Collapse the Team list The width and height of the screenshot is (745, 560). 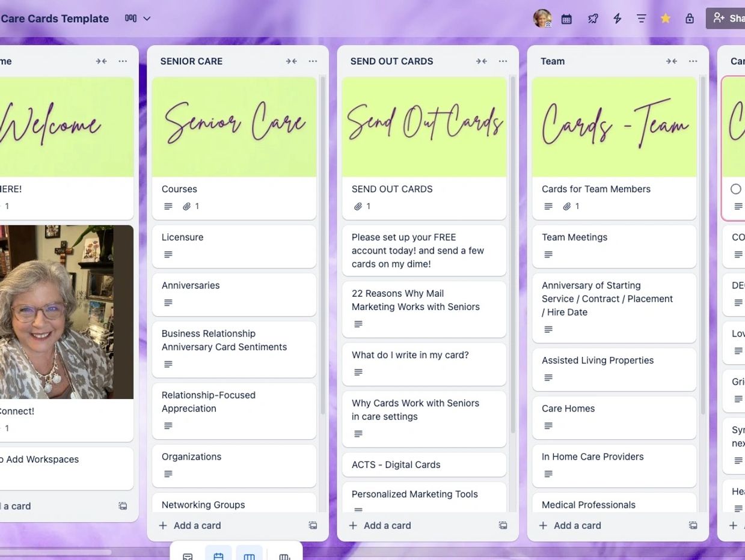tap(671, 61)
